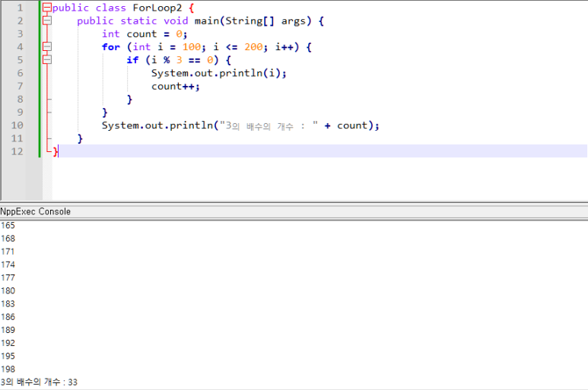
Task: Click console output line 168
Action: (8, 239)
